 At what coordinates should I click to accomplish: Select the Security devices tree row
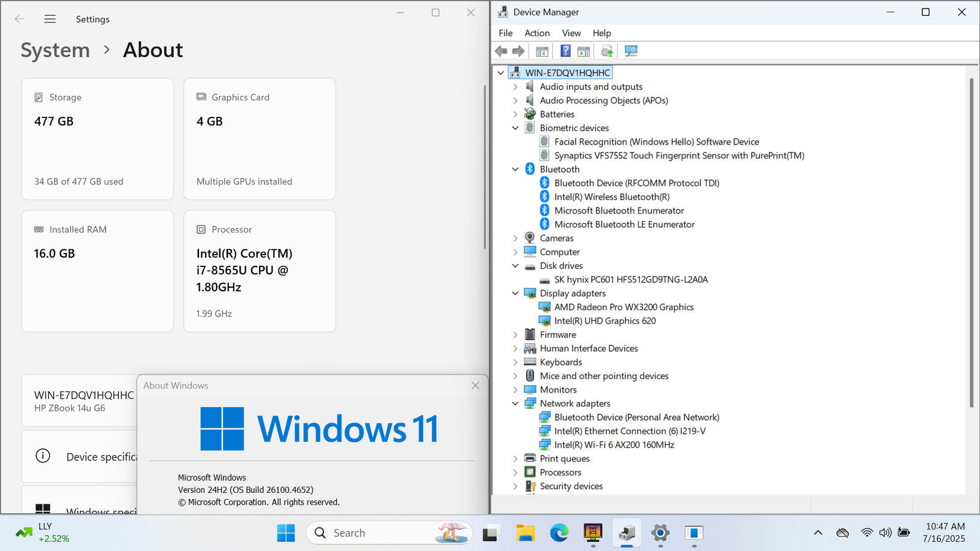[571, 486]
